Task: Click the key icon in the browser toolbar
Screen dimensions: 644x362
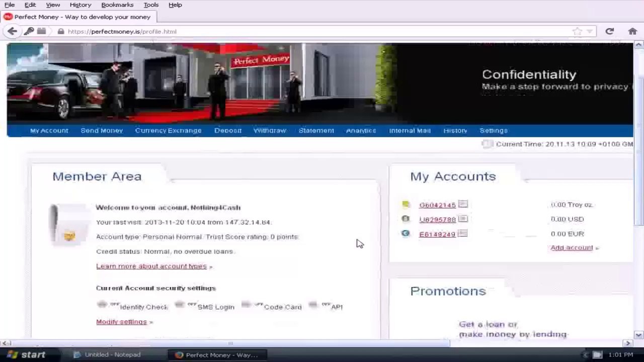Action: tap(29, 31)
